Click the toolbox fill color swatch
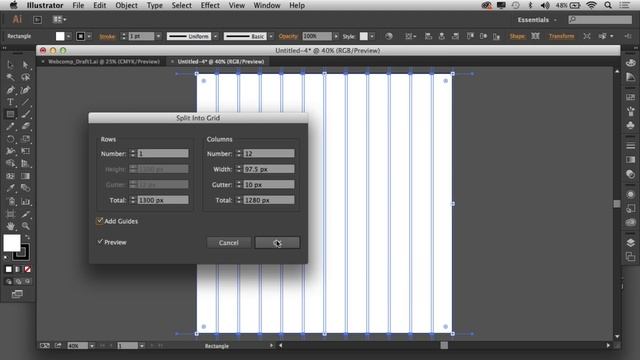 click(12, 243)
